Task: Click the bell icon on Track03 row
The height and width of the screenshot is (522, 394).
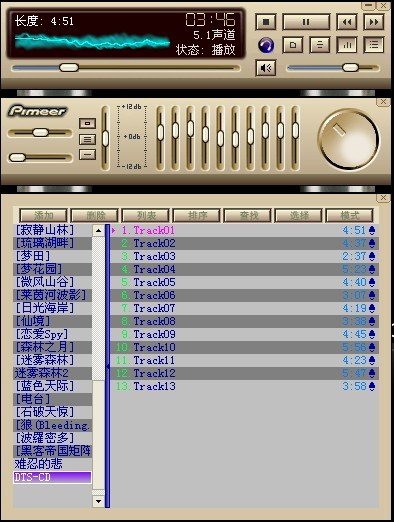Action: [x=372, y=256]
